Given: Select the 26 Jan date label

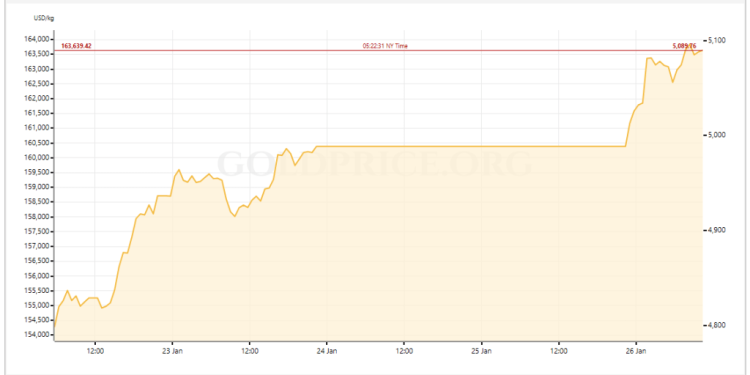Looking at the screenshot, I should pyautogui.click(x=636, y=351).
